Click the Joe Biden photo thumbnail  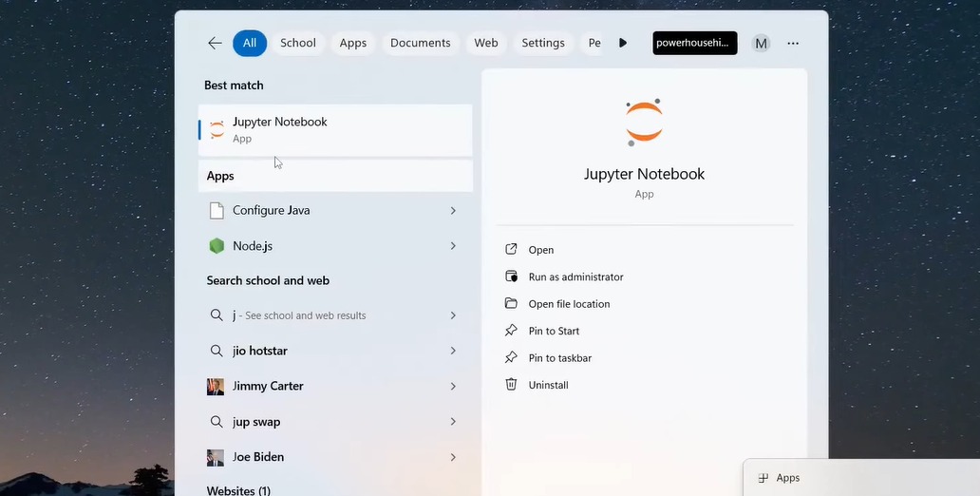(215, 458)
